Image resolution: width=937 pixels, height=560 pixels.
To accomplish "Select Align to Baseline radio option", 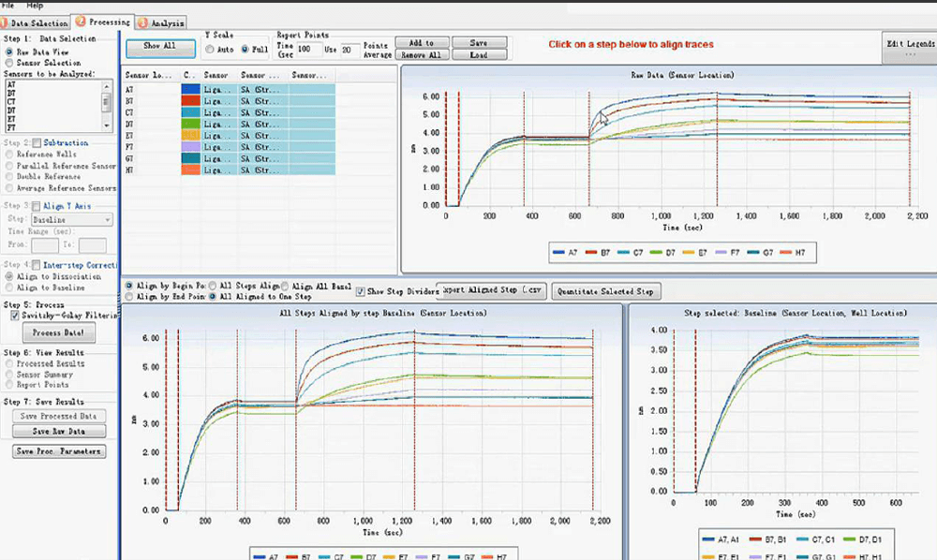I will [x=9, y=287].
